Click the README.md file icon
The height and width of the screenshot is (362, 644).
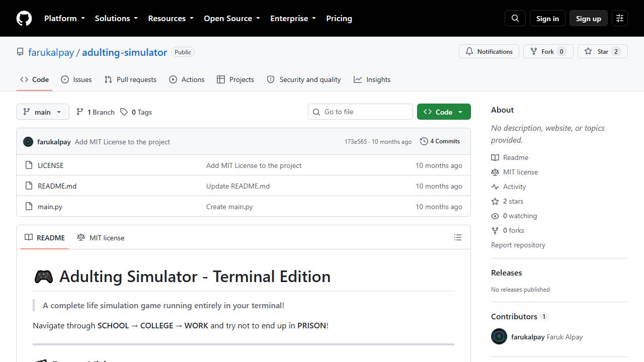29,186
